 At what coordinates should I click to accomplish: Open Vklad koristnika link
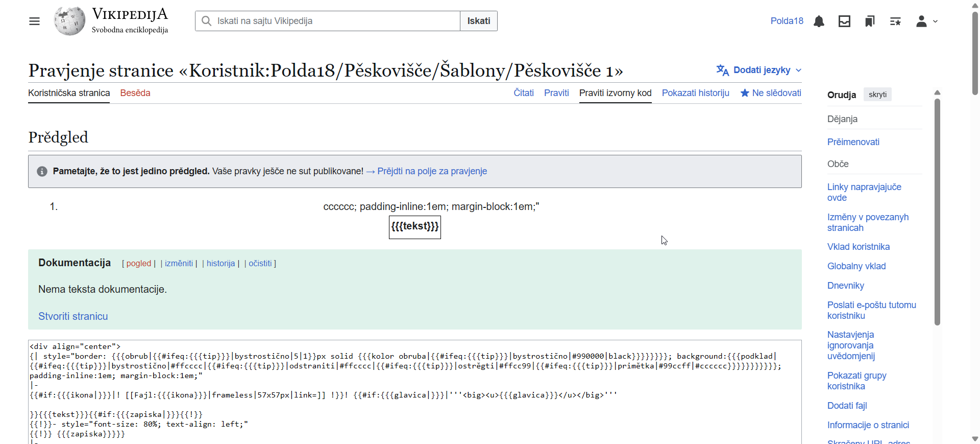click(x=859, y=247)
